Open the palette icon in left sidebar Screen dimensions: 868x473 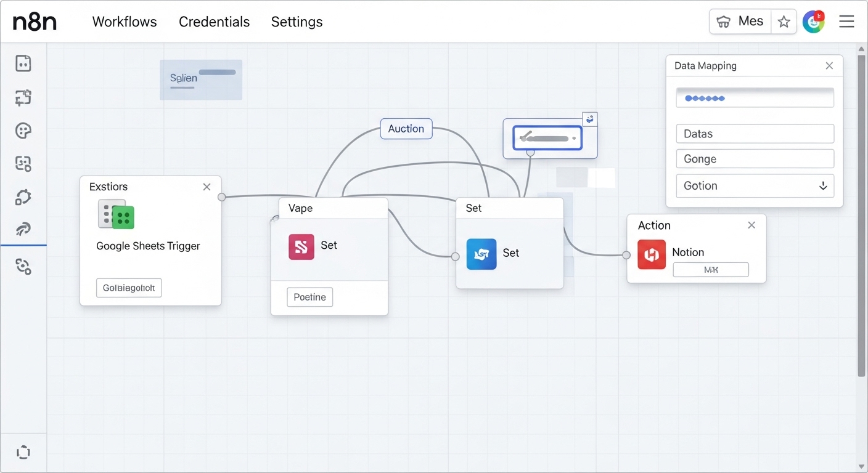[23, 131]
